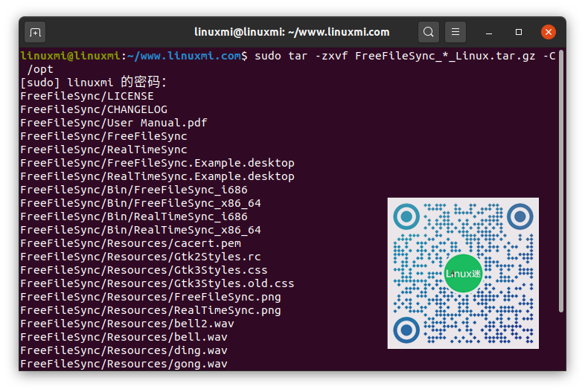Image resolution: width=585 pixels, height=392 pixels.
Task: Click the sudo tar command text
Action: 402,56
